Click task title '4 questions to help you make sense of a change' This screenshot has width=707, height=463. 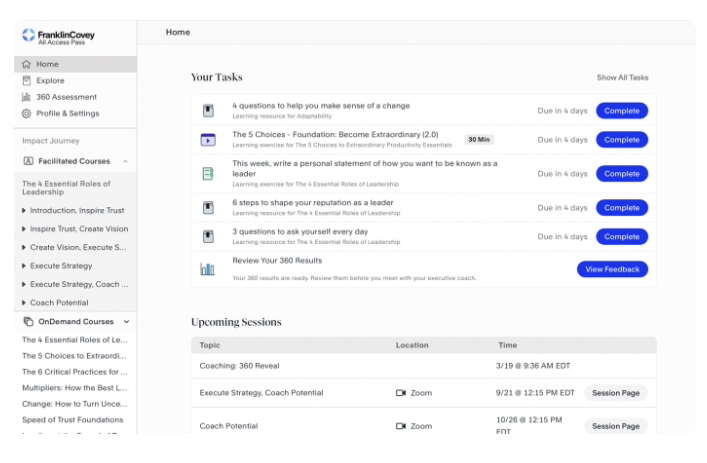pyautogui.click(x=321, y=106)
